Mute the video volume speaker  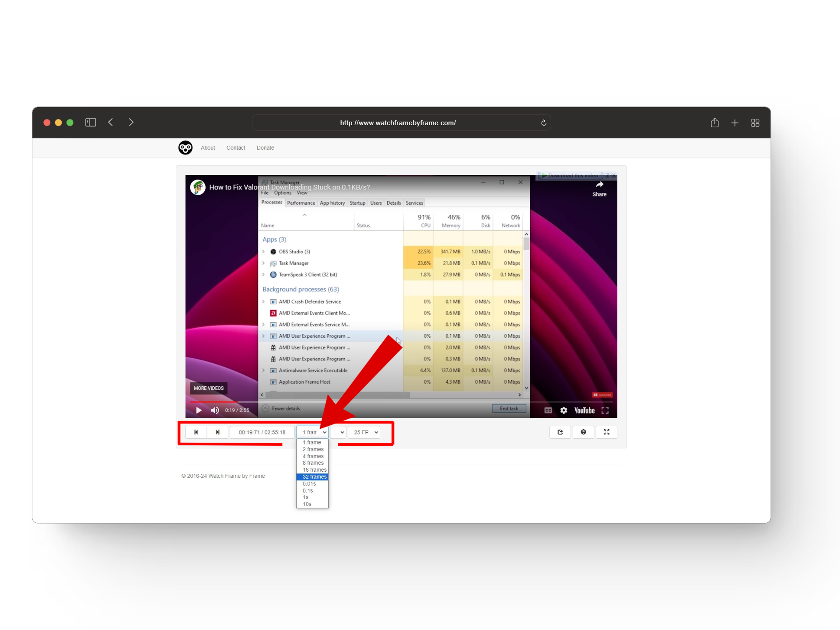215,410
